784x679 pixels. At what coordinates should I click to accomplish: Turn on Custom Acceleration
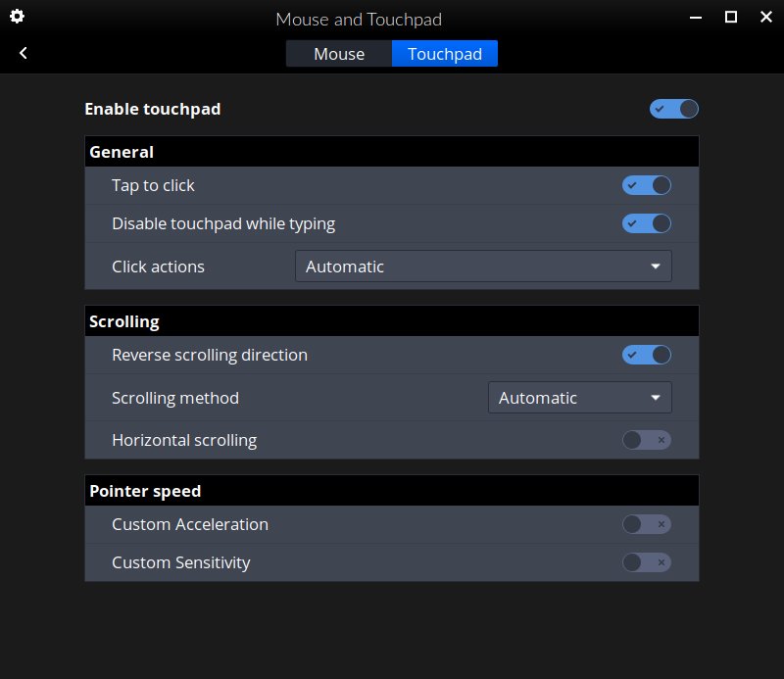[647, 524]
